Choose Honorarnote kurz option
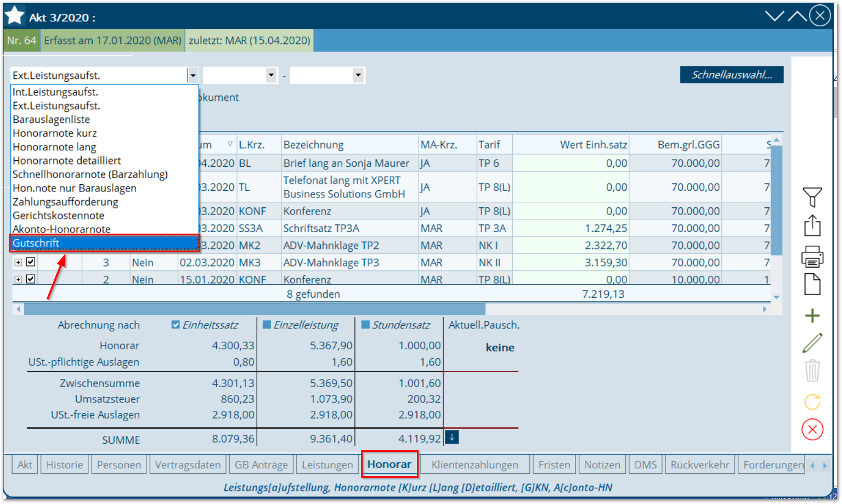 (104, 133)
